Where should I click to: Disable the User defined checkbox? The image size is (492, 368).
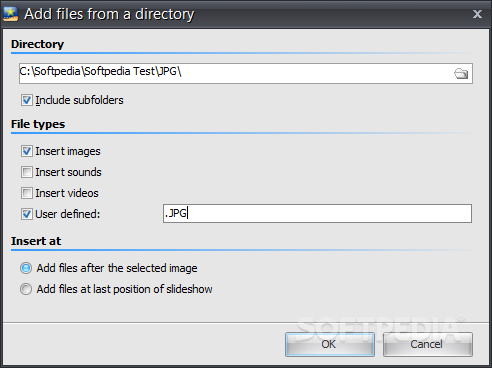tap(27, 214)
